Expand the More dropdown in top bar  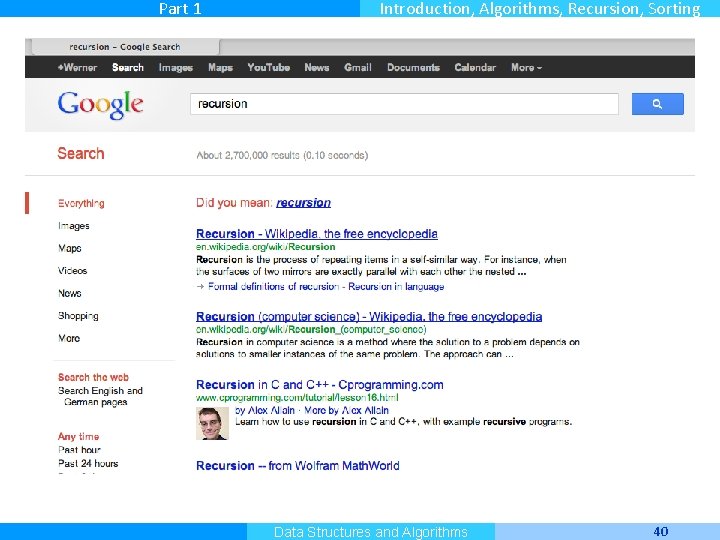pos(526,68)
